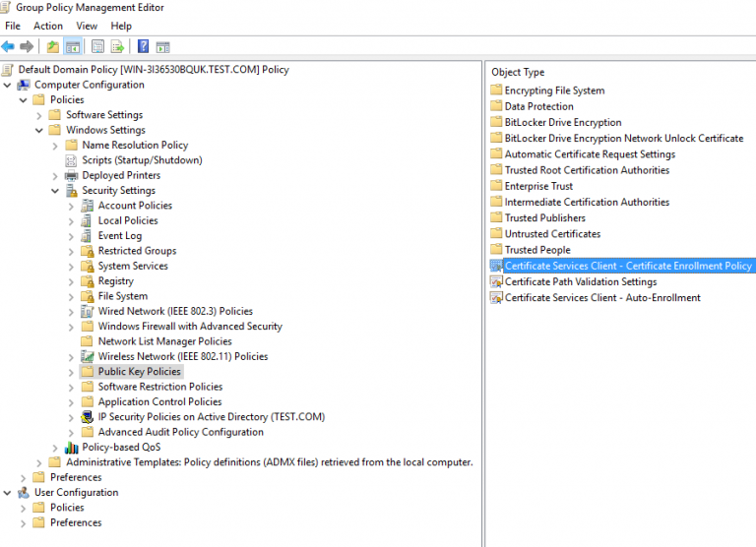756x547 pixels.
Task: Click the Object Type column header
Action: click(518, 72)
